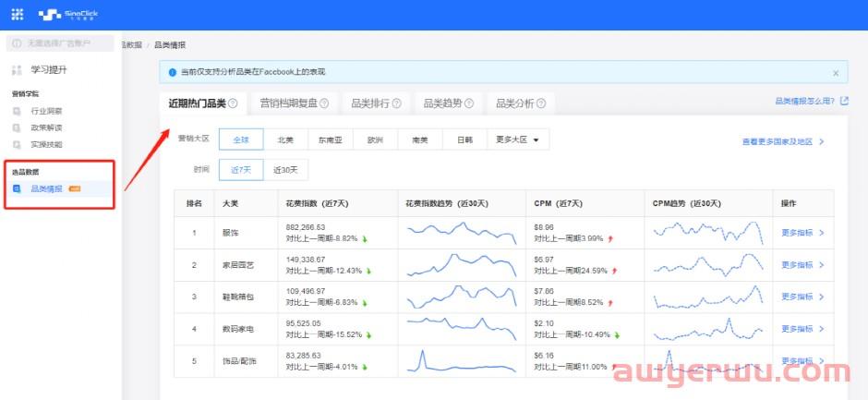Open the ad account selector 无需选择广告账户
868x400 pixels.
(x=59, y=43)
